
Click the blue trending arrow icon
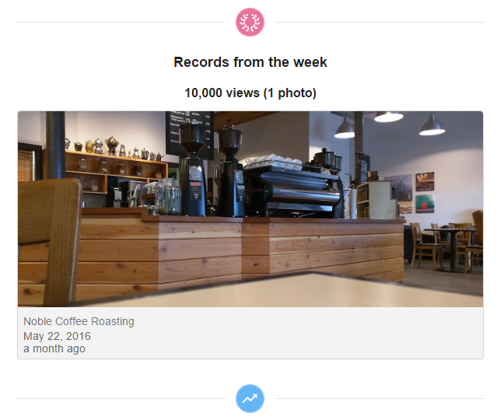[x=250, y=398]
